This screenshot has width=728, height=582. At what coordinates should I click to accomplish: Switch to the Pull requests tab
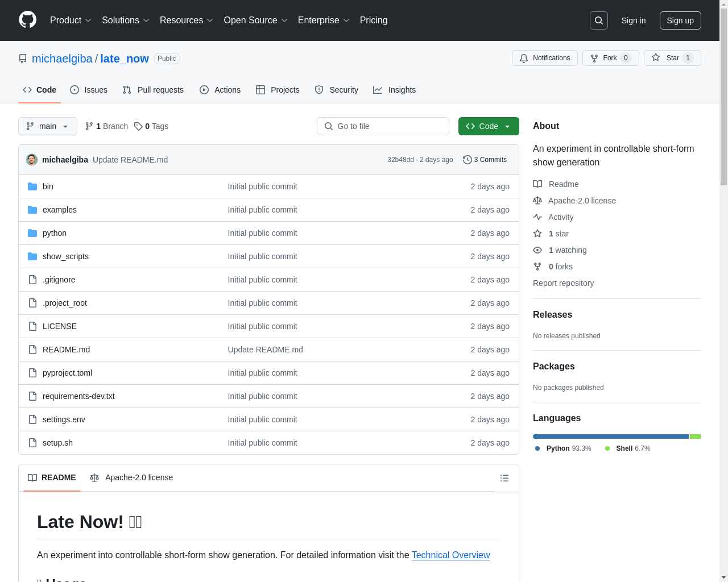[x=153, y=90]
